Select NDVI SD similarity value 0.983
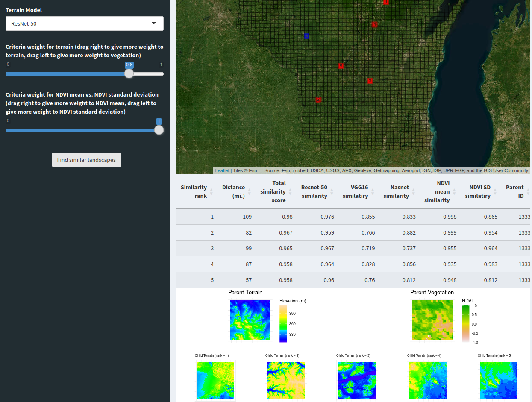Viewport: 532px width, 402px height. tap(491, 264)
